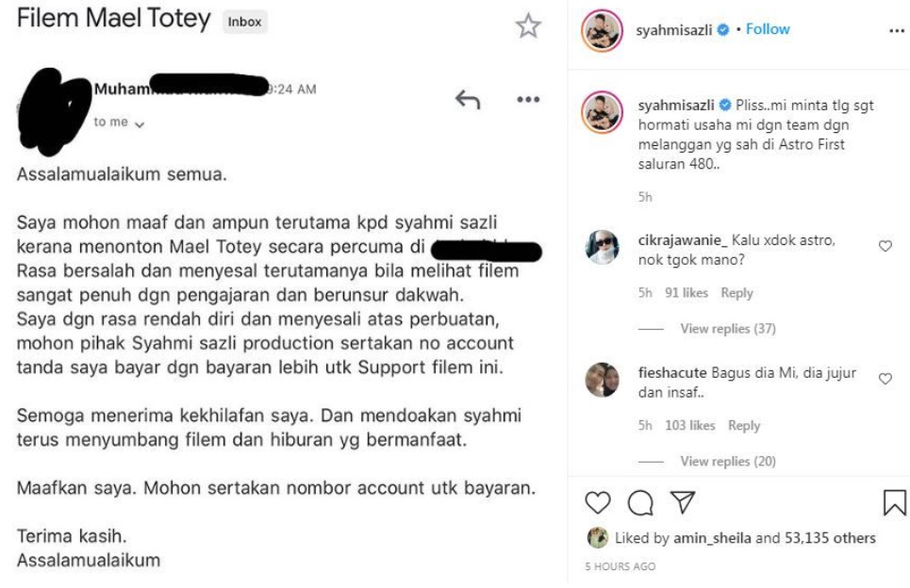Screen dimensions: 910x588
Task: Open syahmisazli profile picture in the header
Action: [x=602, y=30]
